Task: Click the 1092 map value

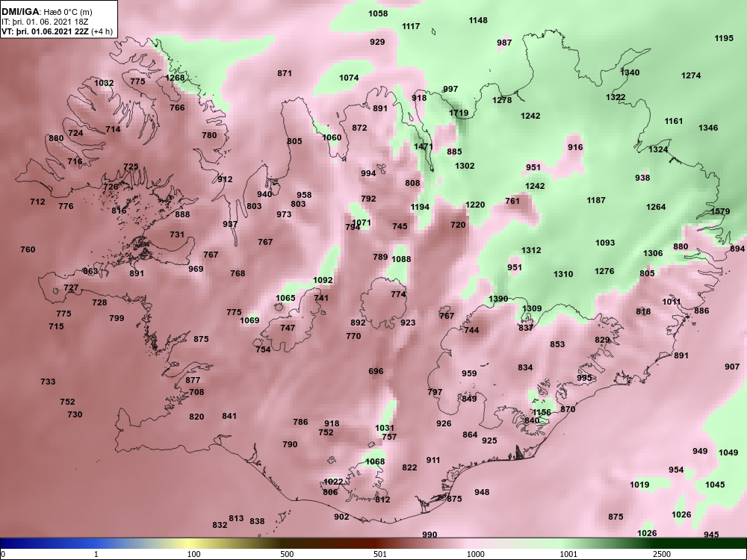Action: click(x=323, y=280)
